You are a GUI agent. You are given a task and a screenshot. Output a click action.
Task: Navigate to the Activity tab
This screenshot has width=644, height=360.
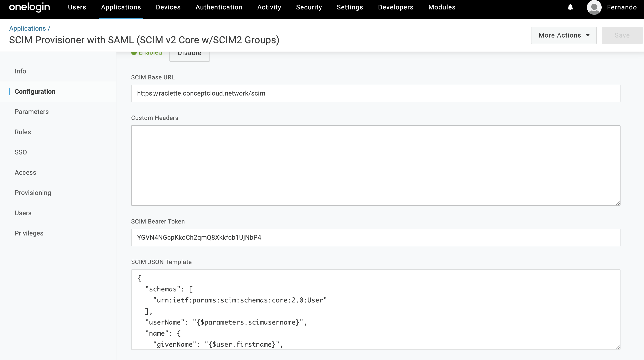[x=269, y=7]
